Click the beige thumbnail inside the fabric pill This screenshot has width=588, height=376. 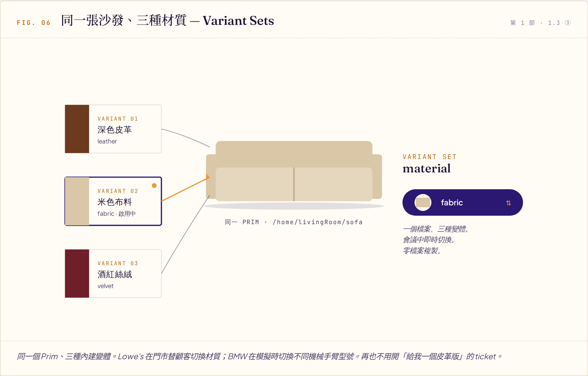pyautogui.click(x=423, y=202)
